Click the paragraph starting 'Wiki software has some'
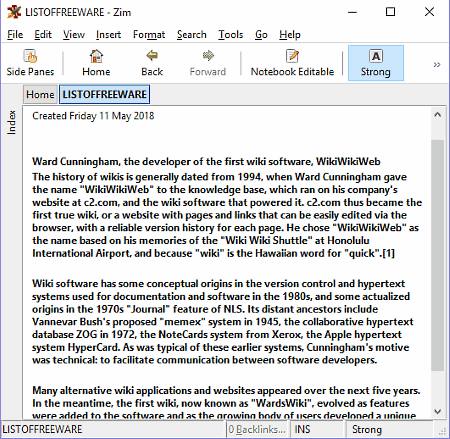This screenshot has height=439, width=450. pyautogui.click(x=223, y=322)
